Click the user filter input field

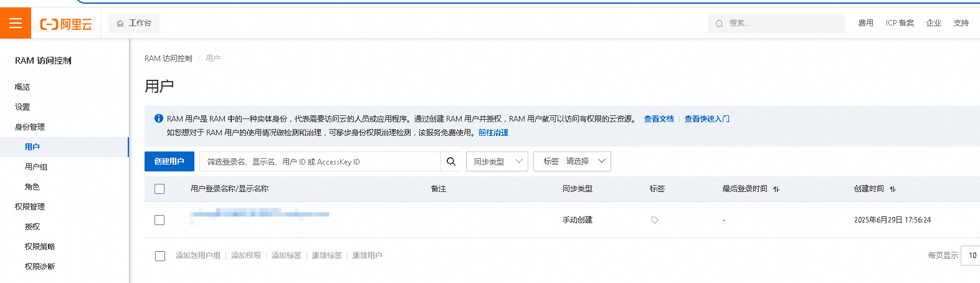[320, 161]
